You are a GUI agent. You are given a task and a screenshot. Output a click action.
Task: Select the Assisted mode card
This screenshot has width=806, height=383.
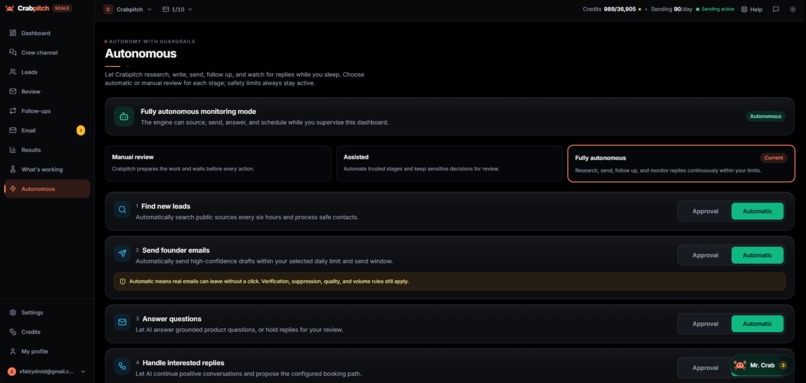(x=449, y=163)
